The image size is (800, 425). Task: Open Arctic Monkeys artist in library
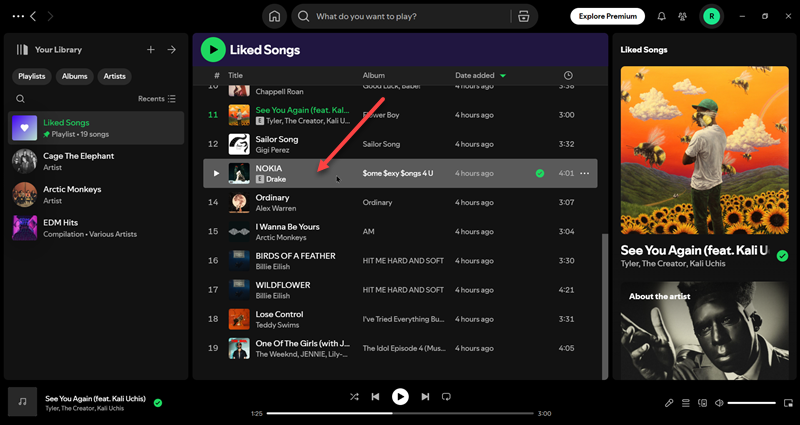click(96, 194)
